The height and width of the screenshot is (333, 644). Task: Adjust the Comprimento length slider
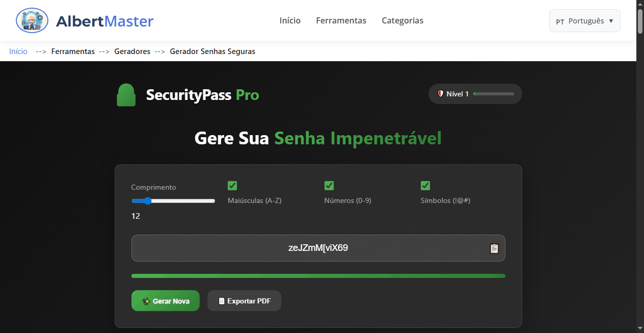pyautogui.click(x=148, y=200)
